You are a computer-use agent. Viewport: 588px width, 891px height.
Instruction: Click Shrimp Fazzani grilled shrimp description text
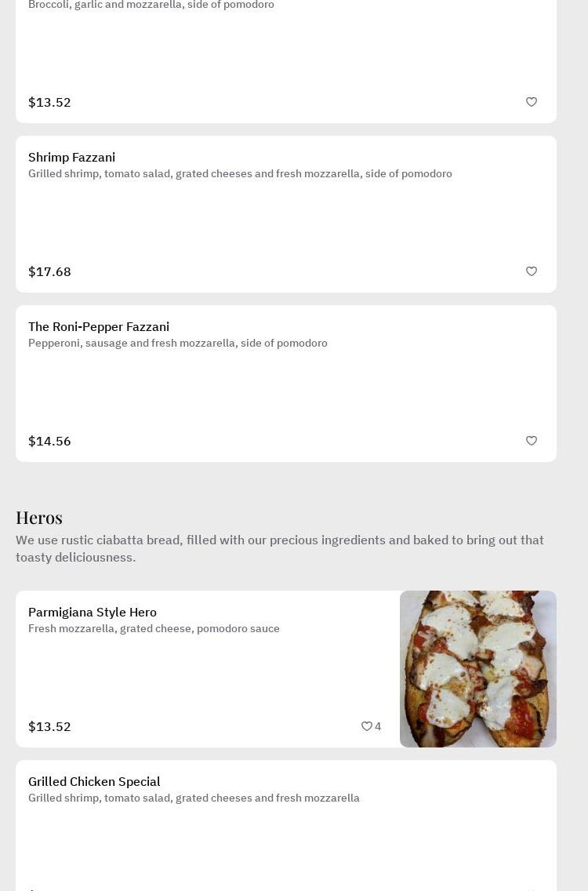(x=240, y=173)
